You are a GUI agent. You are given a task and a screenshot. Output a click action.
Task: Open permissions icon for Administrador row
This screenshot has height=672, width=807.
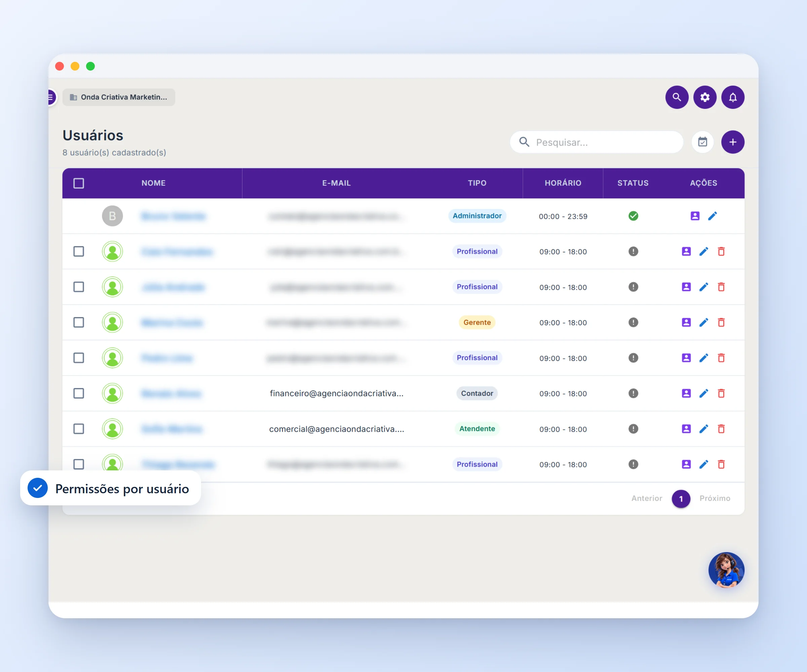point(695,216)
